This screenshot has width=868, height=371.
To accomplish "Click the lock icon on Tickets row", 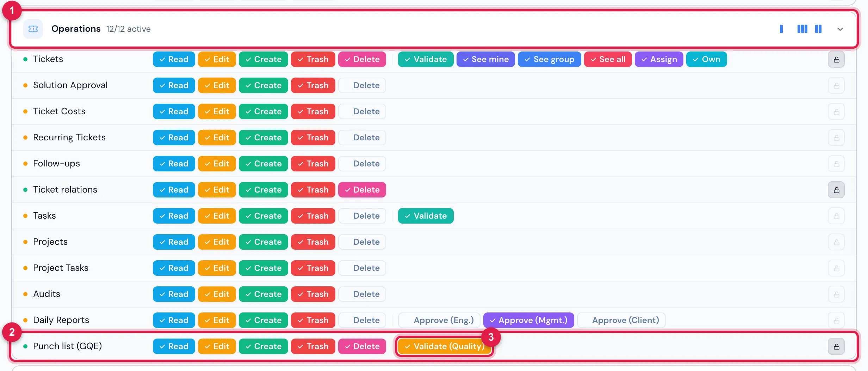I will [836, 60].
